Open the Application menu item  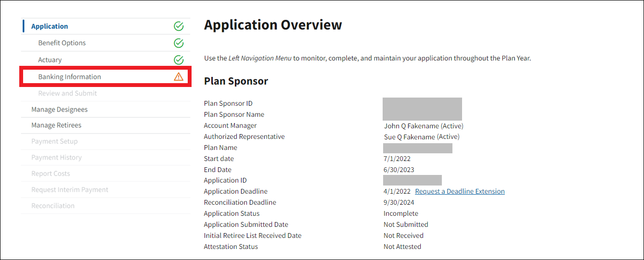pyautogui.click(x=50, y=26)
